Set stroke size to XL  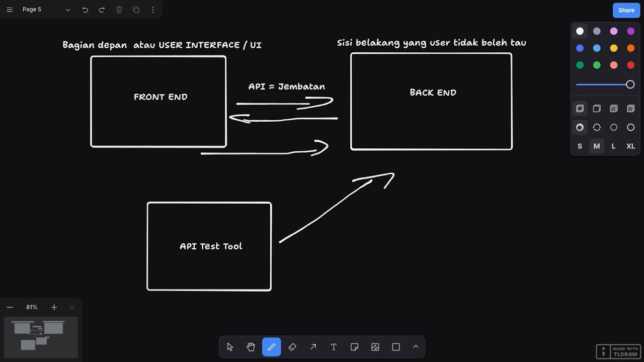(631, 146)
